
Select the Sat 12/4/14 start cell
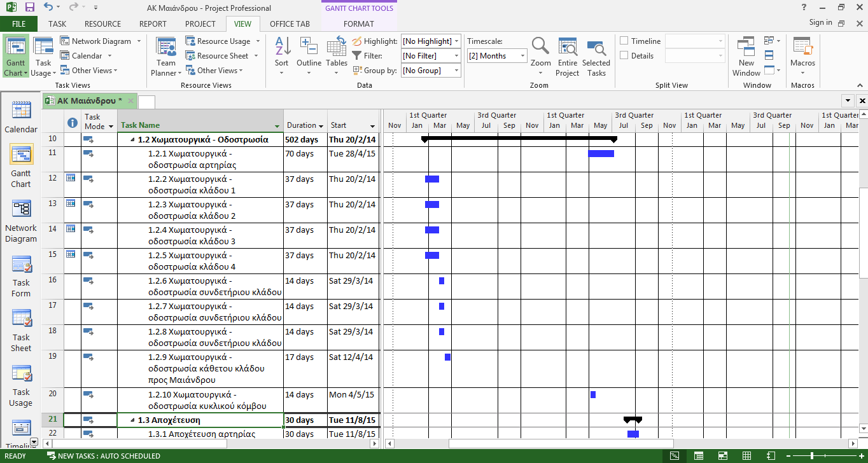point(353,369)
